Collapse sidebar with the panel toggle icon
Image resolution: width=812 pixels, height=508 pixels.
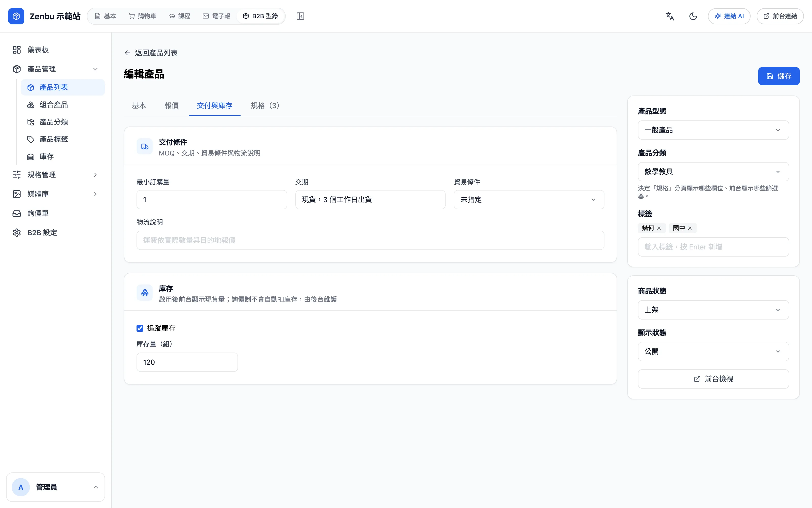tap(300, 16)
